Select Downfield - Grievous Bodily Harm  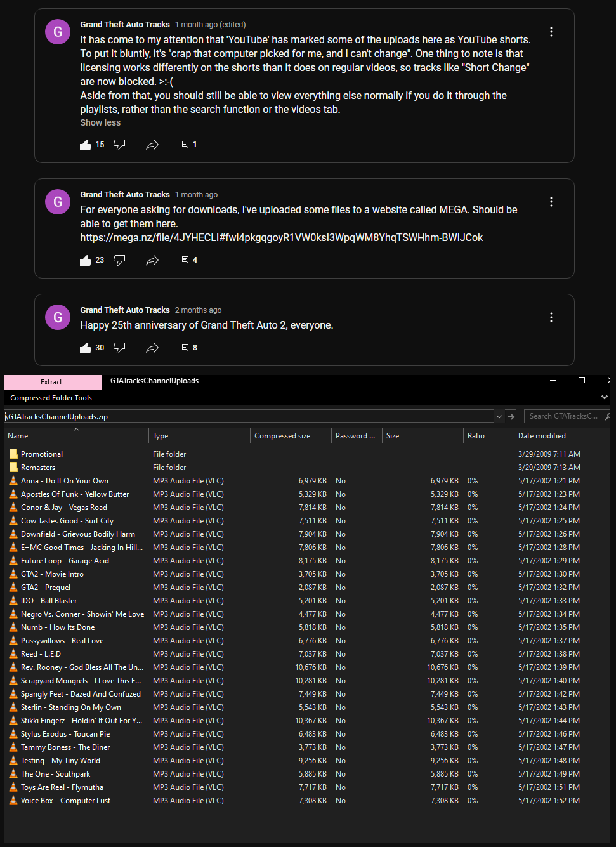(x=78, y=534)
